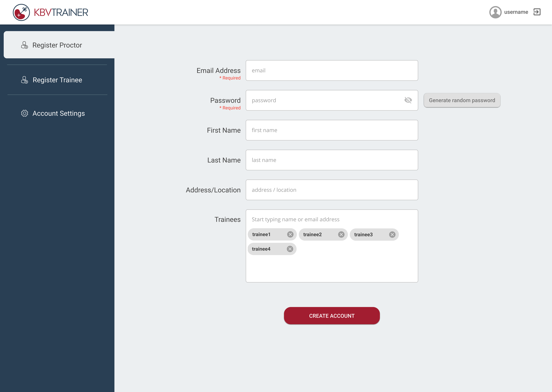Click the Address/Location input field
This screenshot has width=552, height=392.
[x=332, y=190]
